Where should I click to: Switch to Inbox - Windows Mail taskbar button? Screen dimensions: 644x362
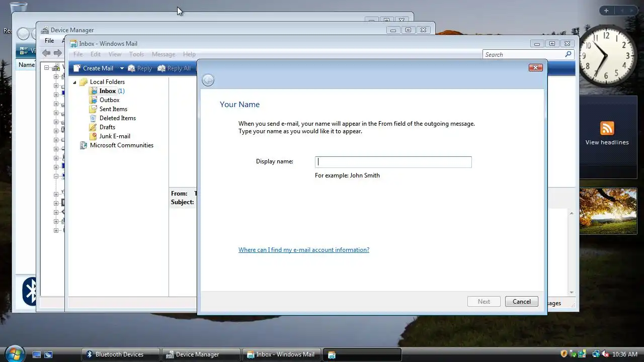(282, 354)
